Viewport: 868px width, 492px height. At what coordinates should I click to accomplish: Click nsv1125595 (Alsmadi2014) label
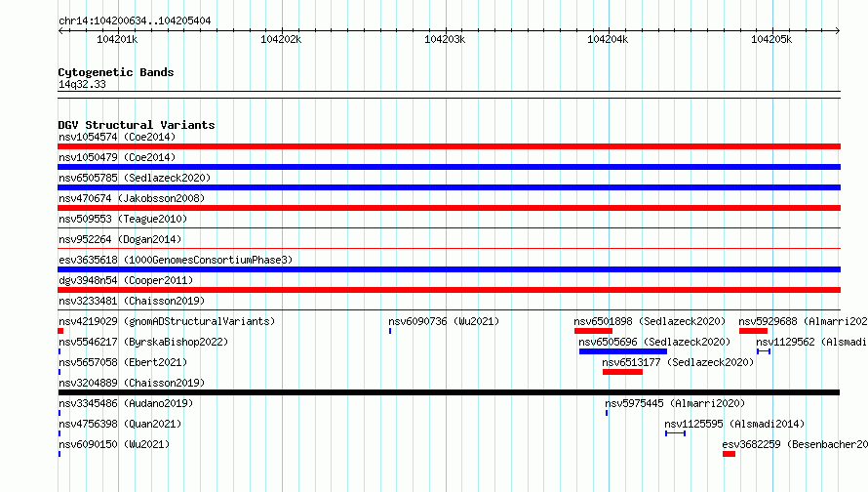click(x=734, y=424)
